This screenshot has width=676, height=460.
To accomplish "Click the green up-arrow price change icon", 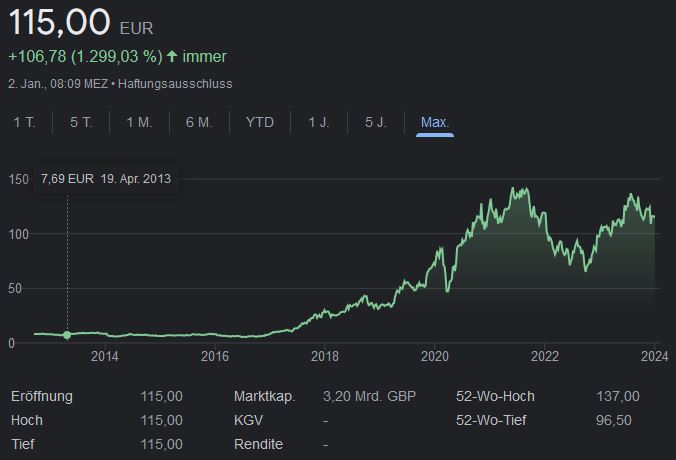I will pos(172,57).
